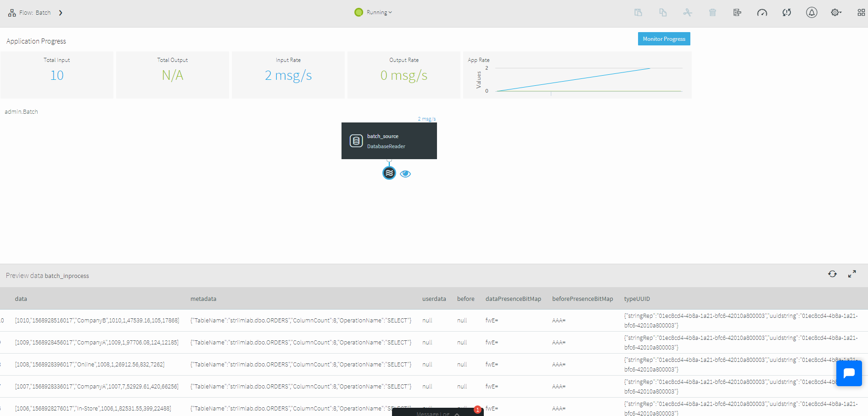Open the alerts bell icon

(x=812, y=12)
